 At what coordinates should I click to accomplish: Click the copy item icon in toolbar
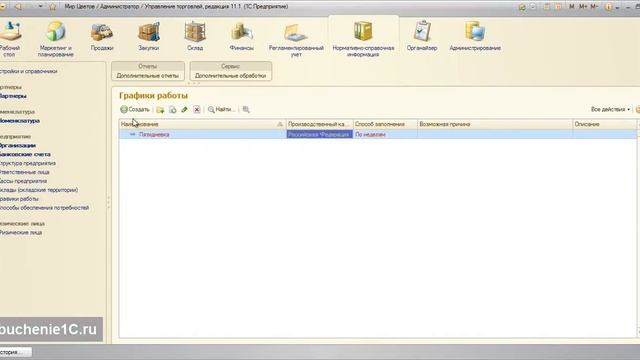[173, 109]
